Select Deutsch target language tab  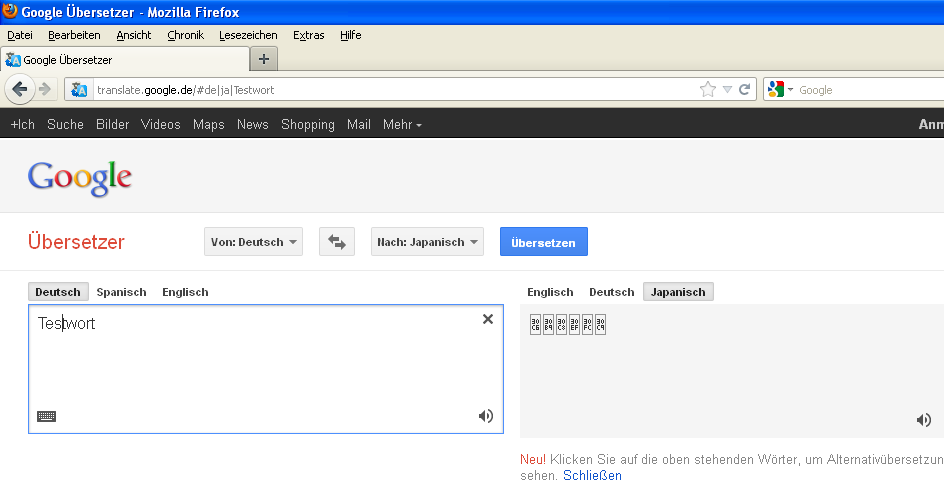612,292
